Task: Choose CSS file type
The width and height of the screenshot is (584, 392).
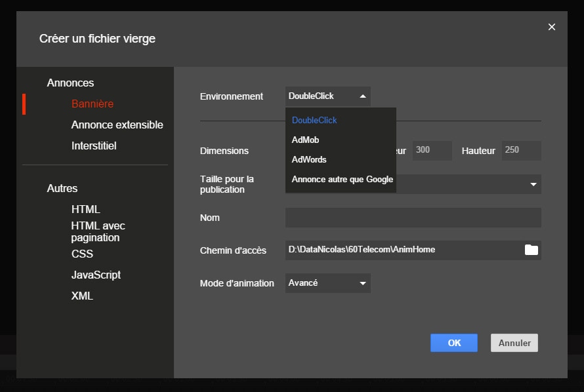Action: point(82,254)
